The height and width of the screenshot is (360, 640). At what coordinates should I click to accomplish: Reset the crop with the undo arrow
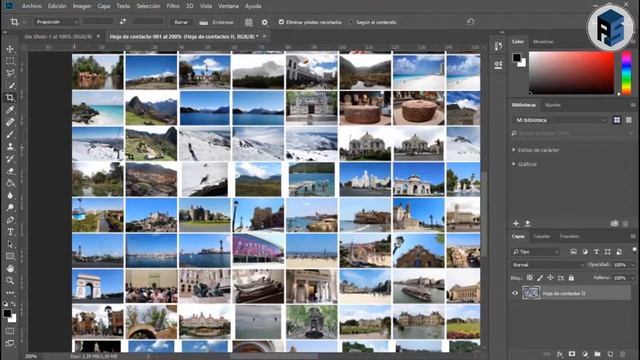(x=470, y=22)
